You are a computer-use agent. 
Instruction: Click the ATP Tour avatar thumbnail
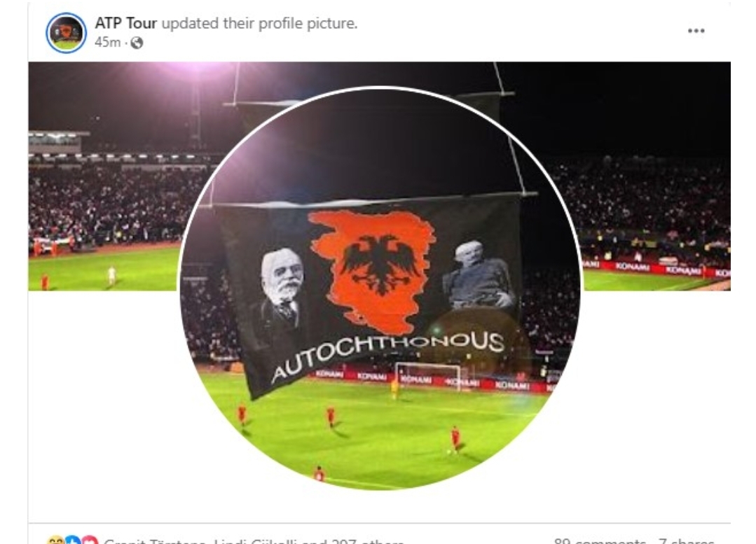(66, 33)
